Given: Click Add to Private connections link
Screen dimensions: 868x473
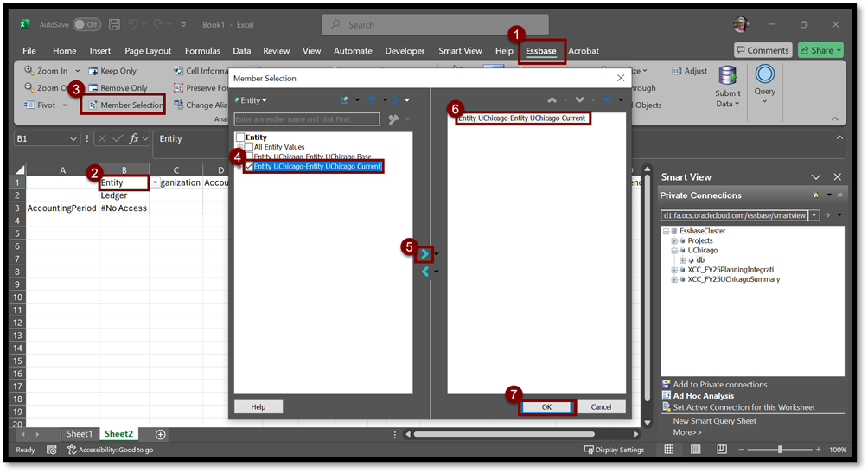Looking at the screenshot, I should [x=719, y=385].
